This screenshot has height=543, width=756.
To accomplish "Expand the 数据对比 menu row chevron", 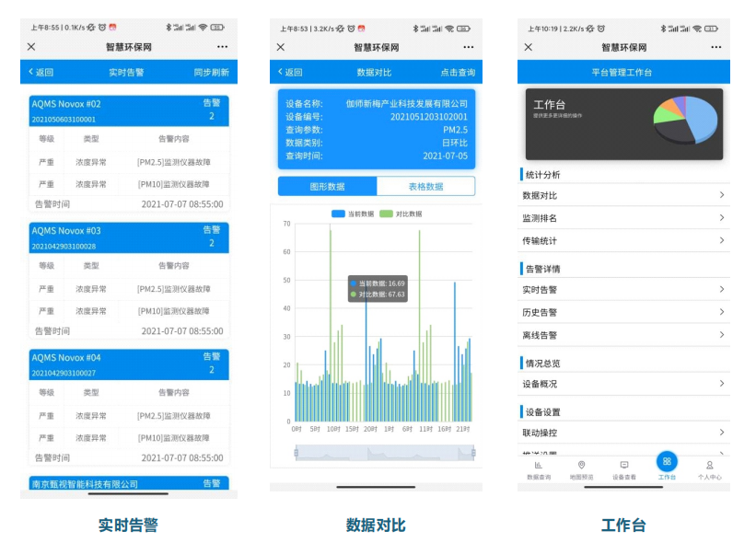I will click(x=721, y=195).
